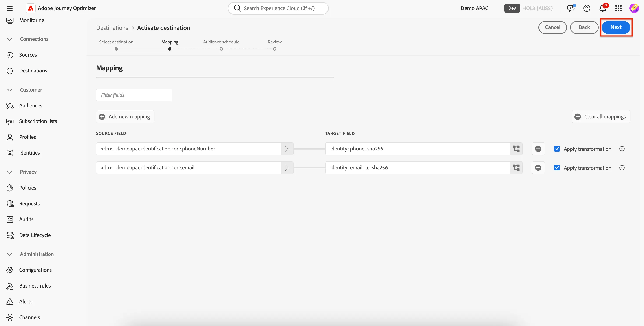Open Identities in sidebar
The width and height of the screenshot is (644, 326).
tap(29, 153)
